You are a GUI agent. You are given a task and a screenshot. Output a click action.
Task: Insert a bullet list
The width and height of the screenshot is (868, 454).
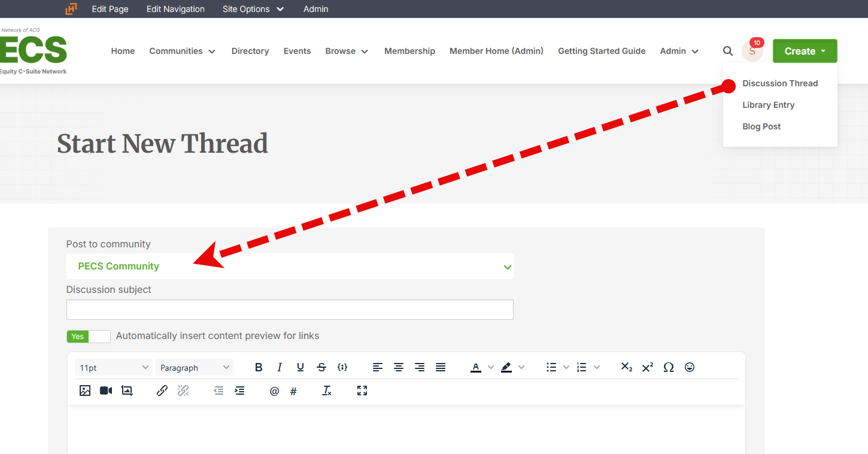pos(551,367)
